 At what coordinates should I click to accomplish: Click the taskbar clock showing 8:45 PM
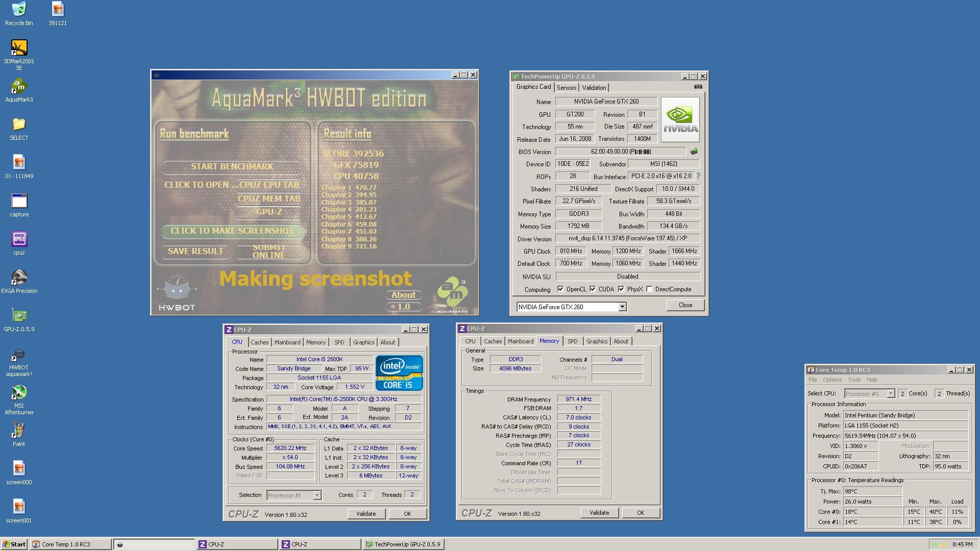pos(962,544)
